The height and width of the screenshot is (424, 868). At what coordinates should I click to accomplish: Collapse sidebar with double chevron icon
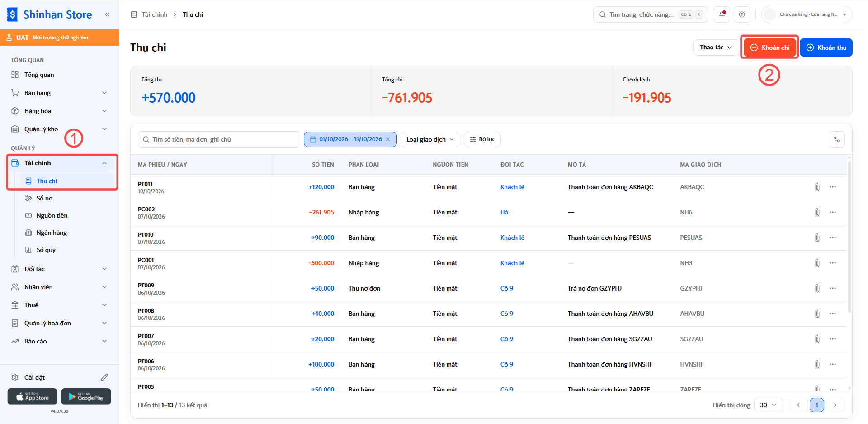pos(107,14)
